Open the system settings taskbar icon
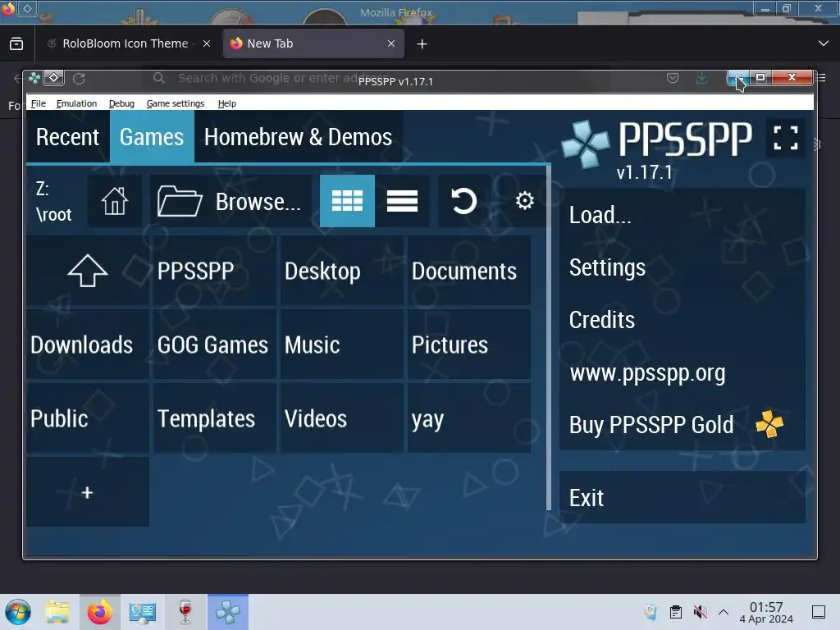The height and width of the screenshot is (630, 840). (x=142, y=612)
